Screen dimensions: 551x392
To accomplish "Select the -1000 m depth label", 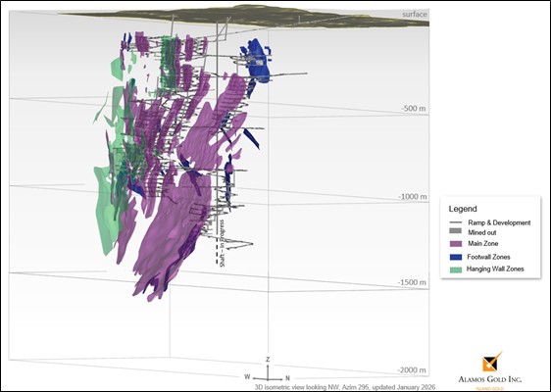I will coord(413,197).
